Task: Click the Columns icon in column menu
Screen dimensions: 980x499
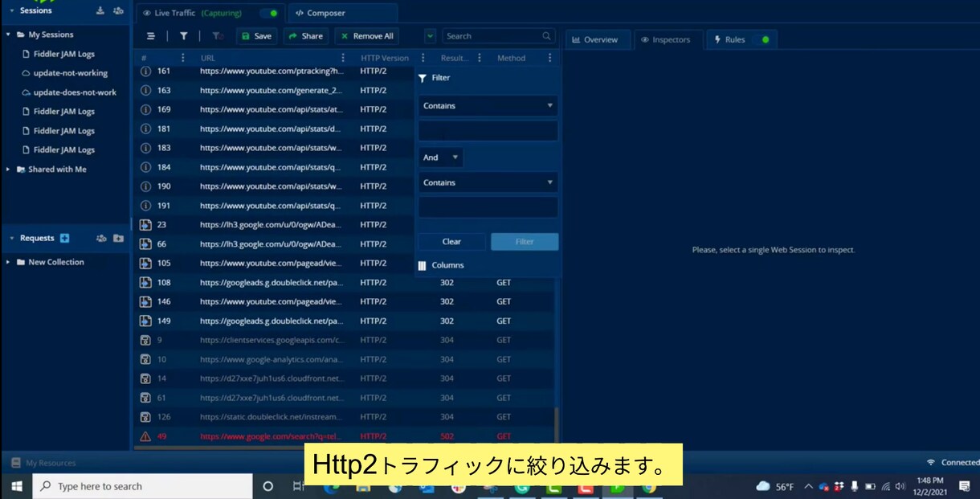Action: coord(423,265)
